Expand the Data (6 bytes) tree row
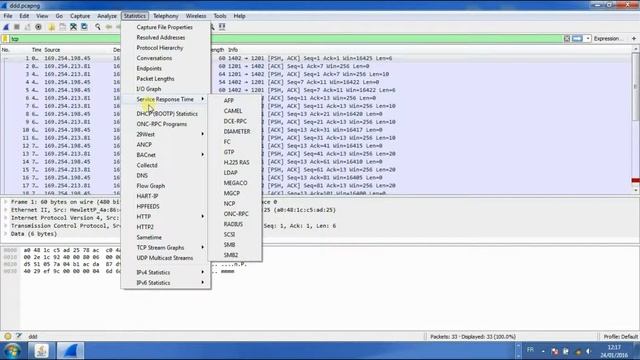The height and width of the screenshot is (360, 640). [x=5, y=234]
